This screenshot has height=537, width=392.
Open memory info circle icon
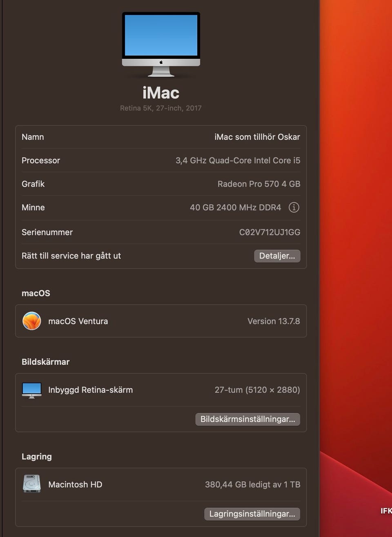point(294,207)
